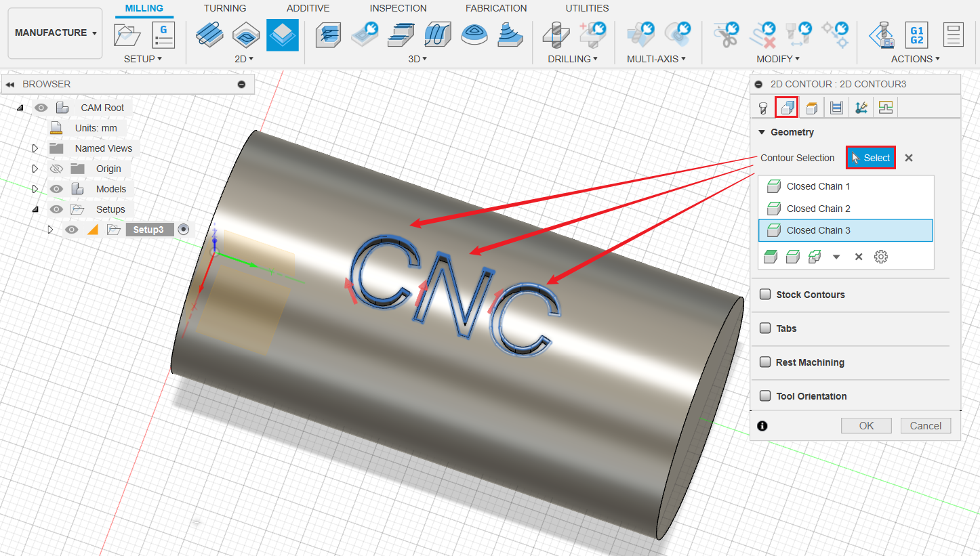This screenshot has width=980, height=556.
Task: Expand the Named Views tree node
Action: 35,148
